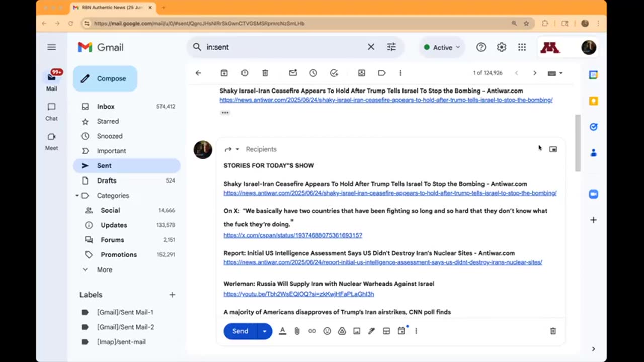The width and height of the screenshot is (644, 362).
Task: Insert an emoji in the reply
Action: pyautogui.click(x=327, y=331)
